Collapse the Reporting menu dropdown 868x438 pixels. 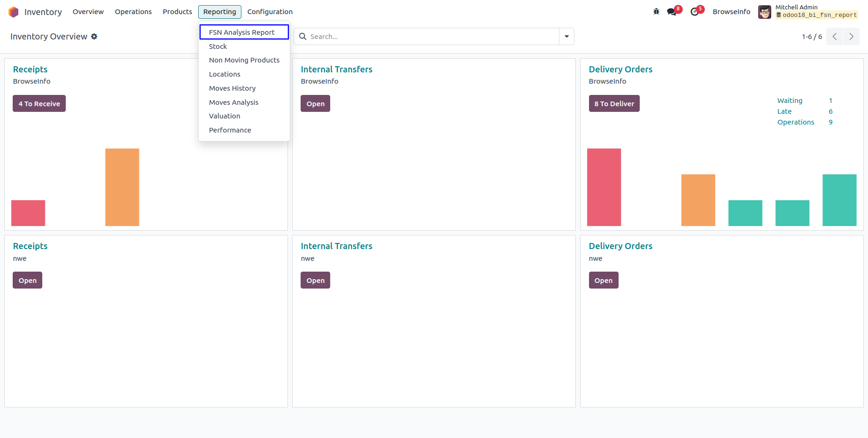pyautogui.click(x=219, y=12)
